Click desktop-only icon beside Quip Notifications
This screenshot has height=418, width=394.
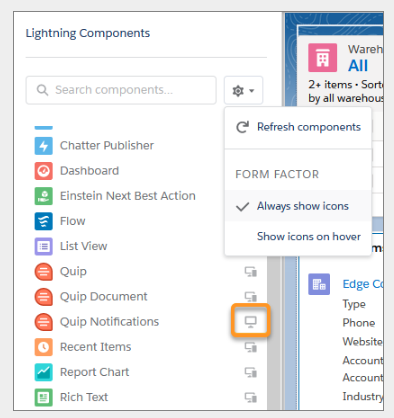tap(250, 322)
